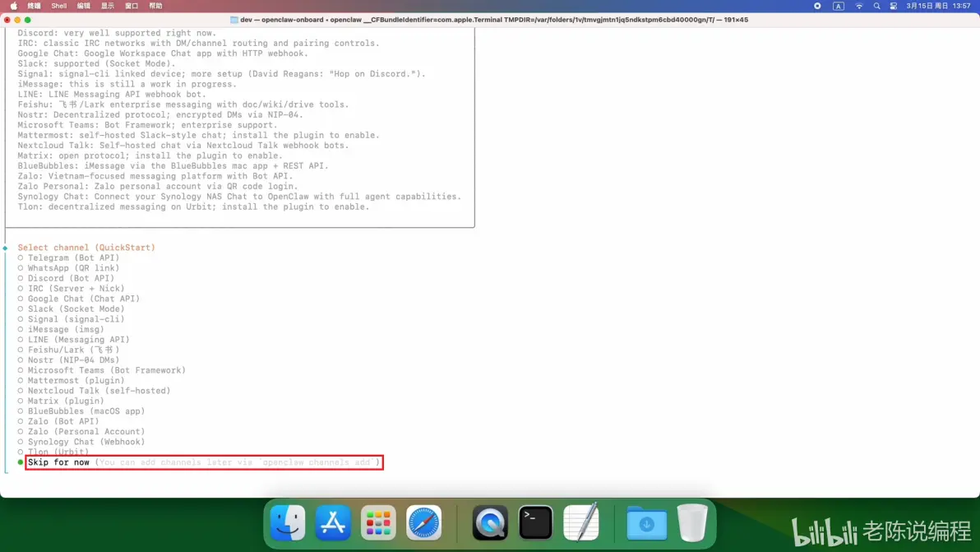This screenshot has width=980, height=552.
Task: Open Wi-Fi status menu
Action: click(859, 6)
